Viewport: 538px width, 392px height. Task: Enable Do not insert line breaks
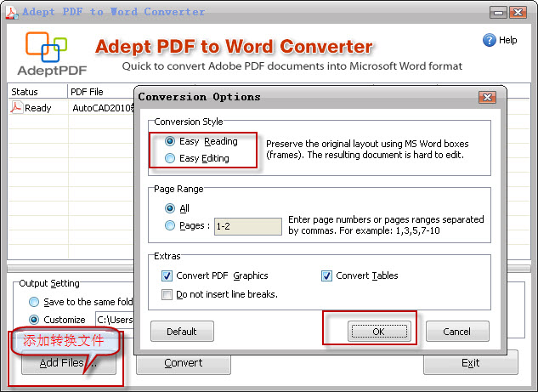[167, 294]
